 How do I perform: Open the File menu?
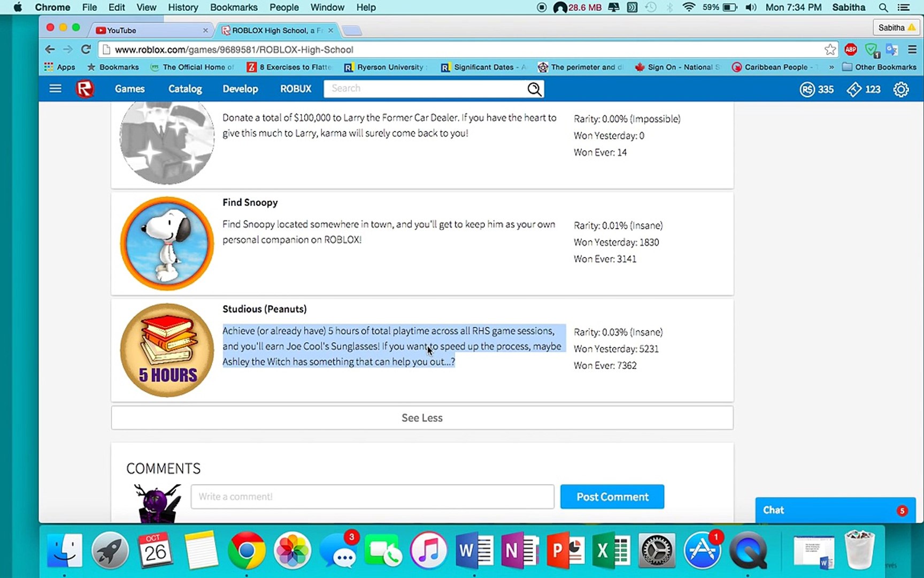[x=89, y=7]
